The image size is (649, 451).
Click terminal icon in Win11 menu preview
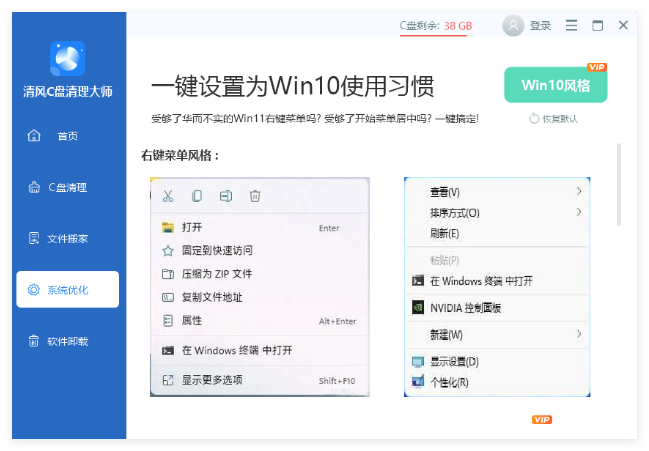(x=168, y=351)
